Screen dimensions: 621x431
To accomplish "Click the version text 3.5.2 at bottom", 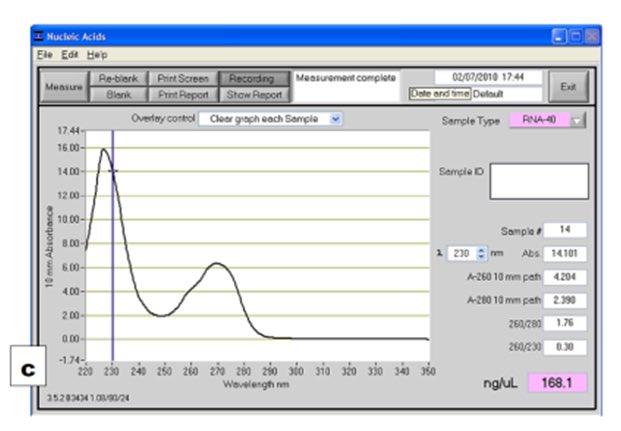I will 88,398.
